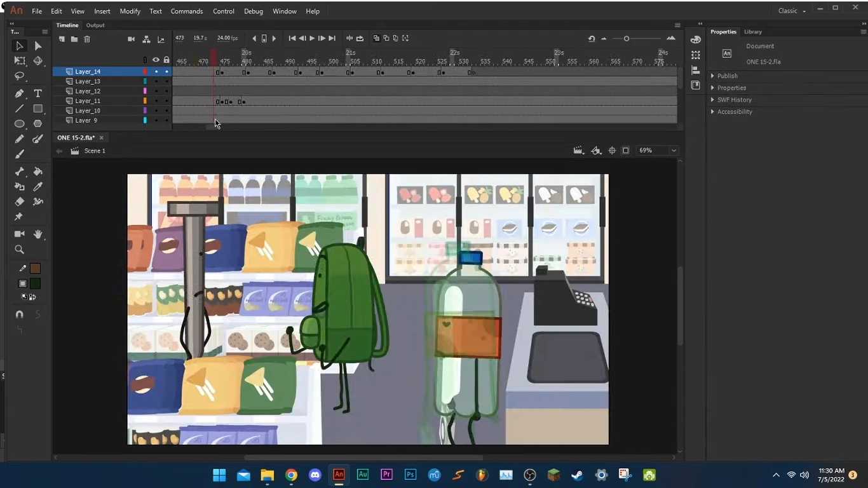Viewport: 868px width, 488px height.
Task: Click the Free Transform tool
Action: tap(19, 61)
